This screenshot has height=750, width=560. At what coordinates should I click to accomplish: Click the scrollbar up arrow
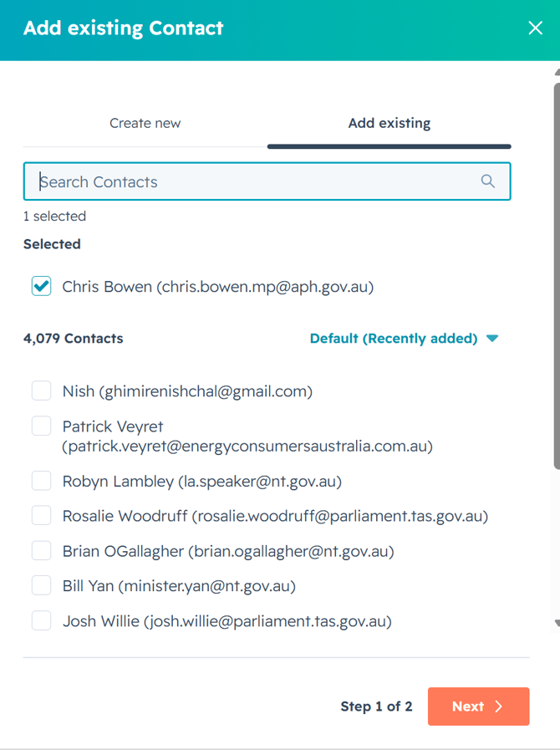tap(557, 72)
